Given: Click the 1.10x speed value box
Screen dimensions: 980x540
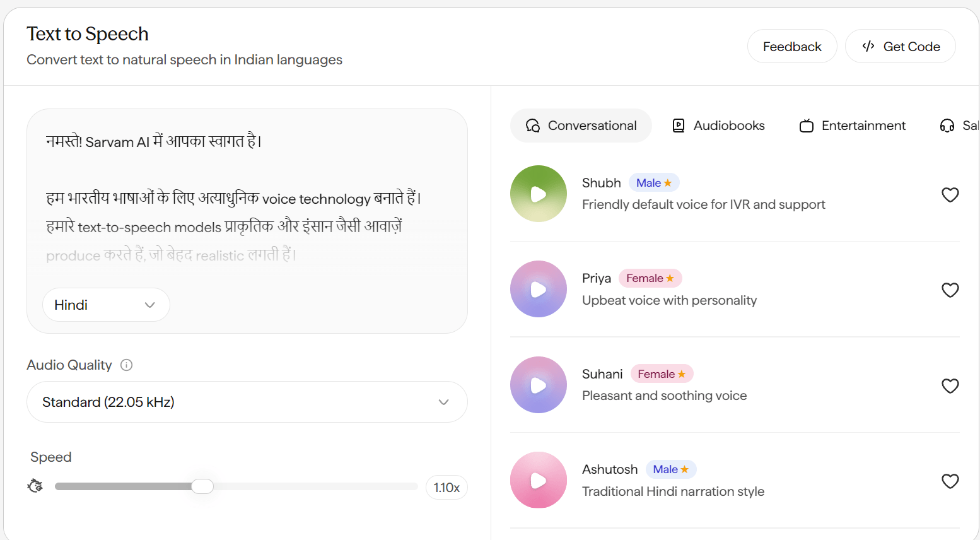Looking at the screenshot, I should 446,488.
